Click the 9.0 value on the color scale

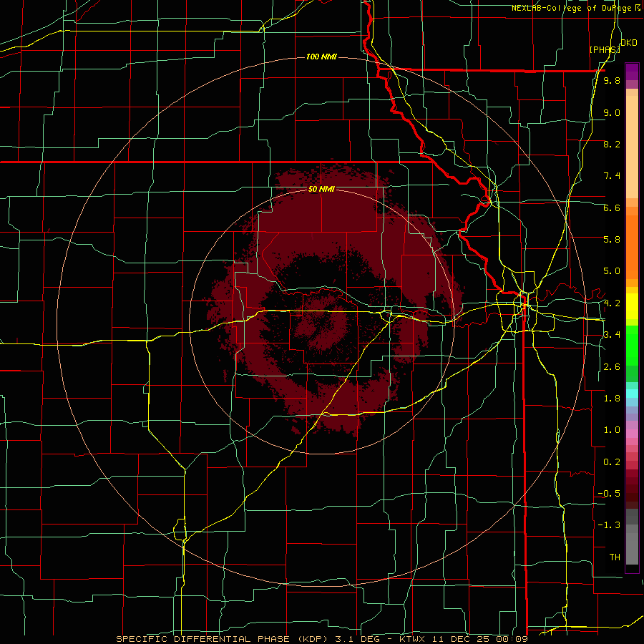click(x=612, y=112)
